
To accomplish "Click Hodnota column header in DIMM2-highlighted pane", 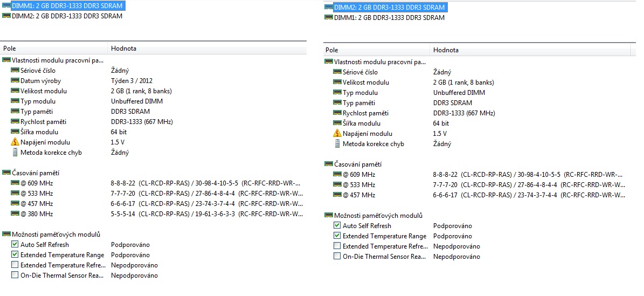I will (530, 50).
